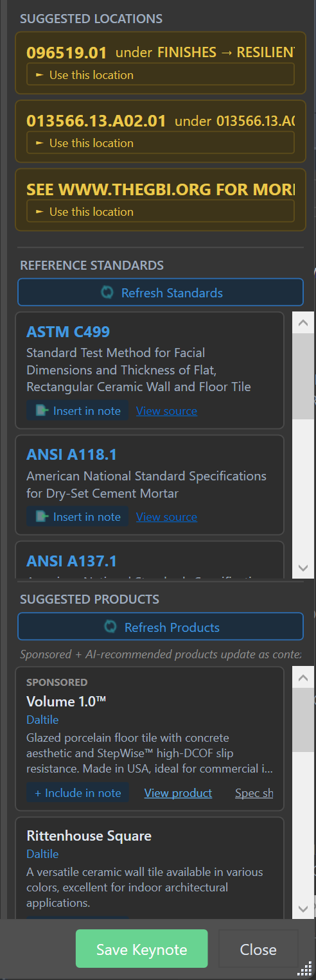This screenshot has height=980, width=316.
Task: Open the ASTM C499 standard title
Action: (68, 332)
